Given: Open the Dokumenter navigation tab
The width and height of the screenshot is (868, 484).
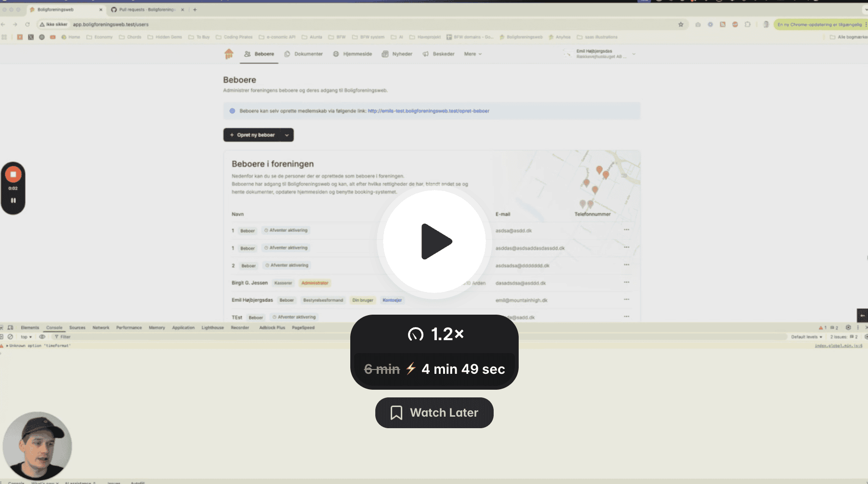Looking at the screenshot, I should pos(304,54).
